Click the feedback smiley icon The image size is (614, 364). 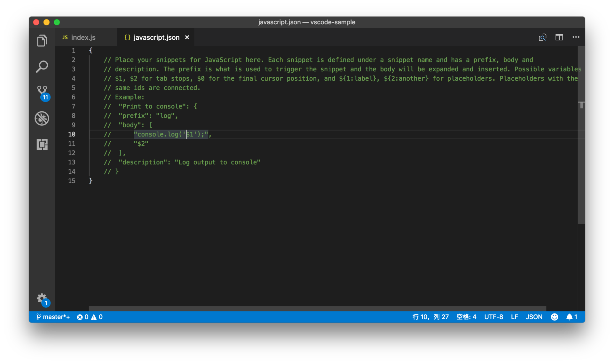click(555, 317)
